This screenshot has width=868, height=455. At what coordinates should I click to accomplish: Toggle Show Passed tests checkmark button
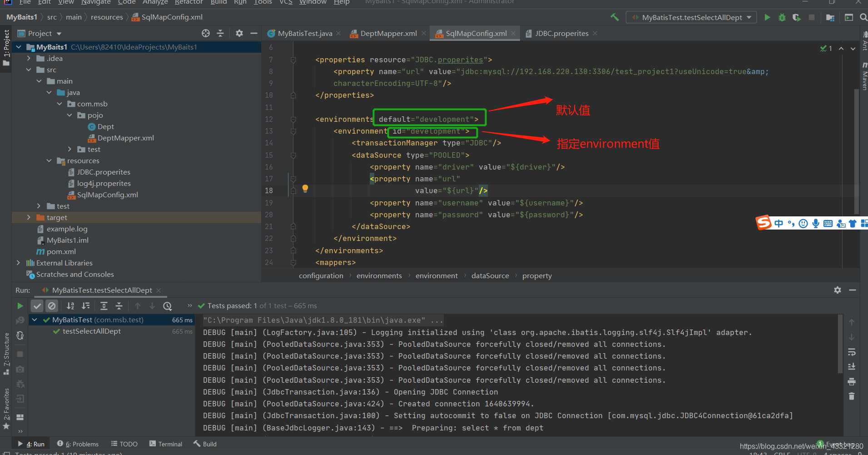click(37, 306)
